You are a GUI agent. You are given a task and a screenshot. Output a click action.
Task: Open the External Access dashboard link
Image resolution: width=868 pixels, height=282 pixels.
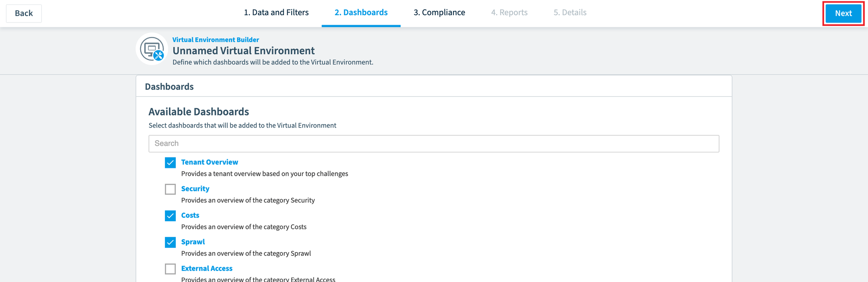(x=207, y=269)
